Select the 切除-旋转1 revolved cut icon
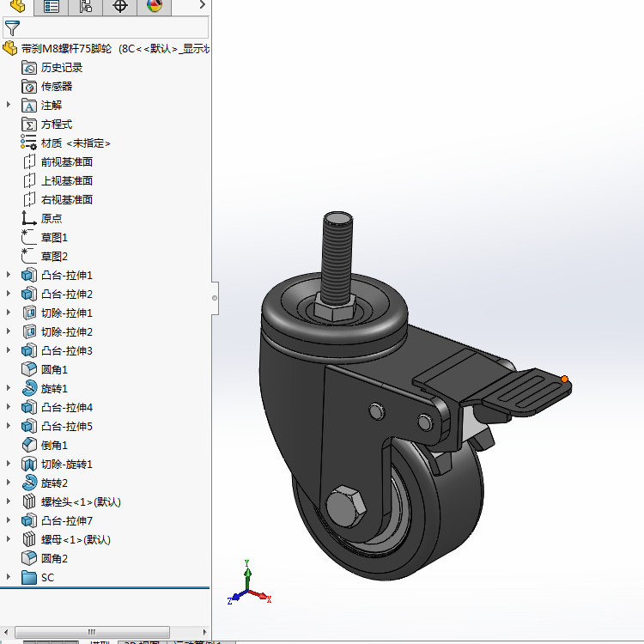This screenshot has height=644, width=644. pos(29,464)
